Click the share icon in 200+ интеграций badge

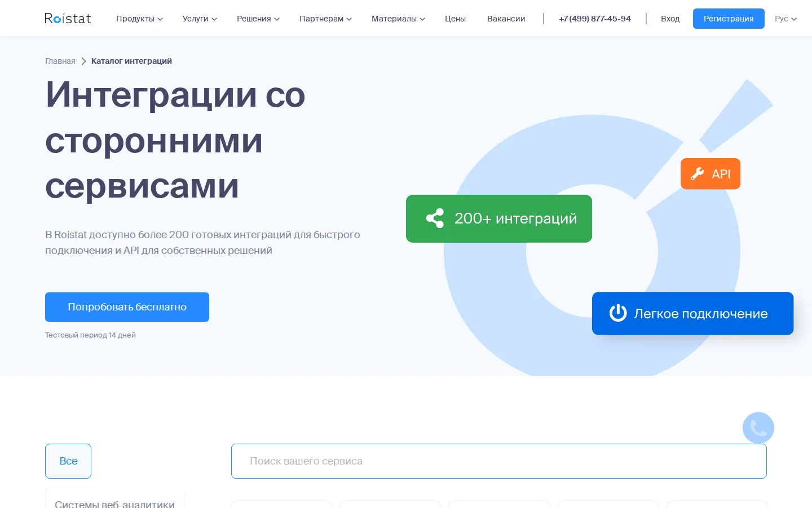pos(435,218)
